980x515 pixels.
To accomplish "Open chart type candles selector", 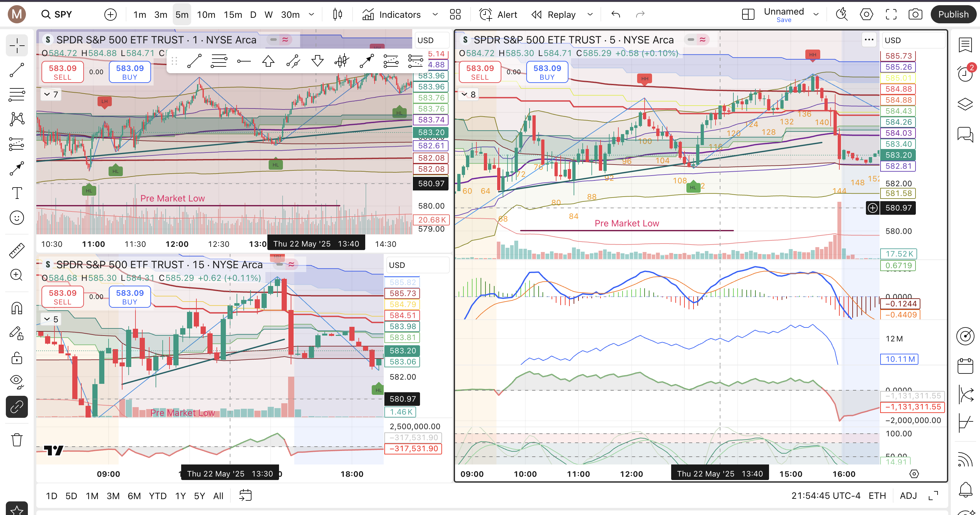I will pos(337,15).
